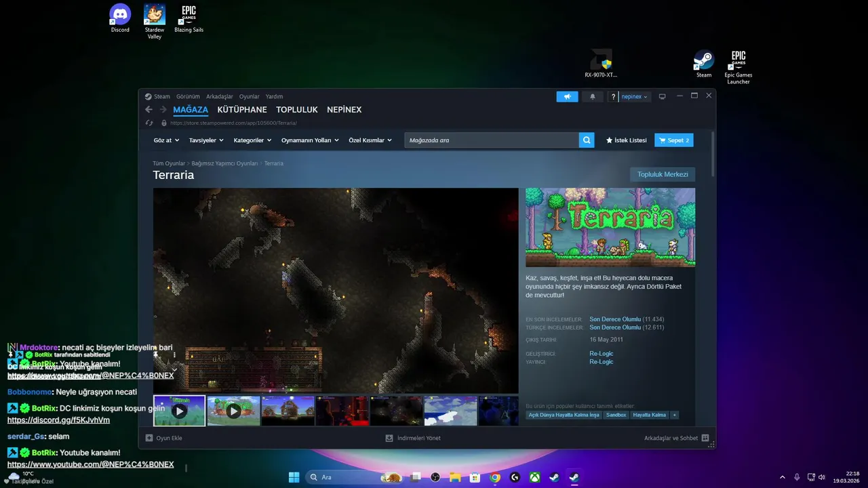The image size is (868, 488).
Task: Open the Sandbox tag
Action: (x=616, y=415)
